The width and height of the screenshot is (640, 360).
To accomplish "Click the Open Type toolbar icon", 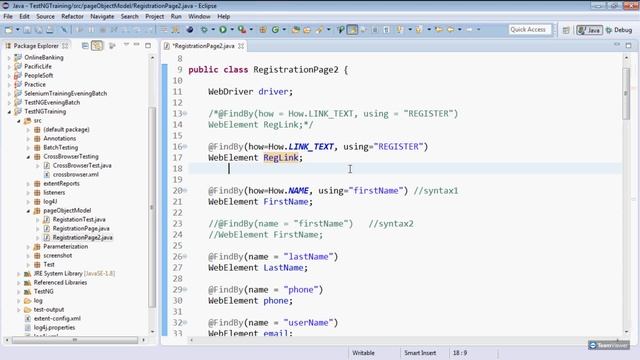I will pos(295,30).
